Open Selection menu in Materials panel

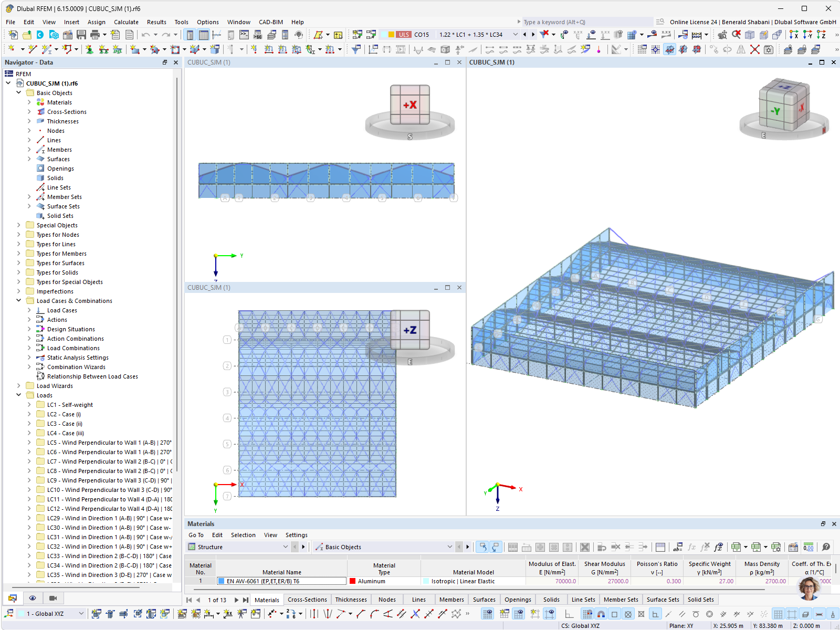243,535
